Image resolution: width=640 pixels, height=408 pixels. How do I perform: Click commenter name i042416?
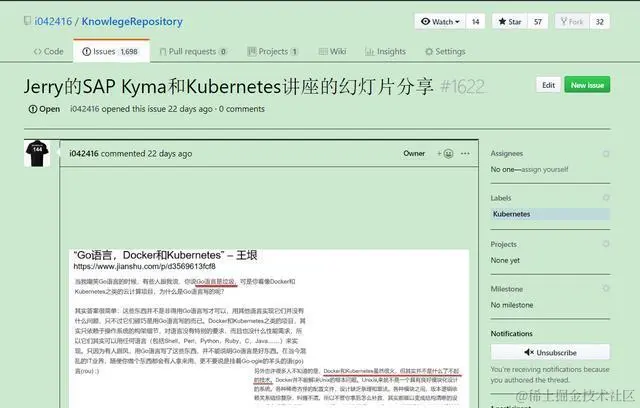[x=84, y=154]
